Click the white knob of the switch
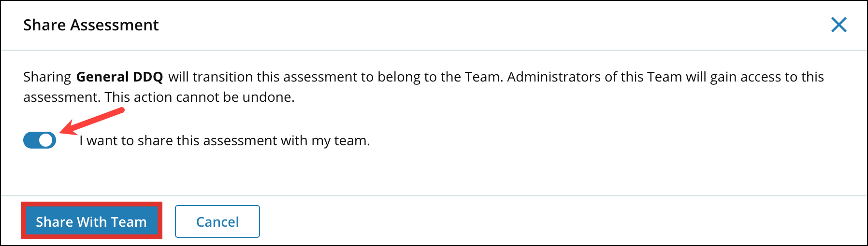The image size is (868, 246). coord(46,140)
